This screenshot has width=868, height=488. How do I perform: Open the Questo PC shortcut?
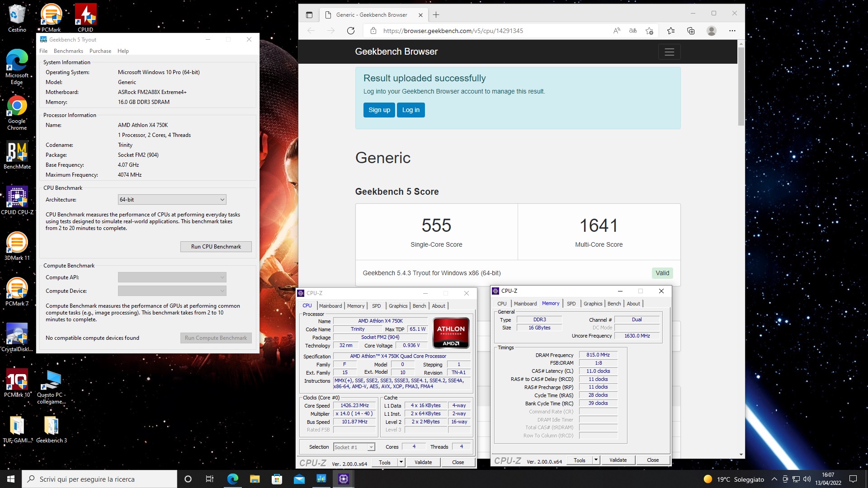(51, 387)
